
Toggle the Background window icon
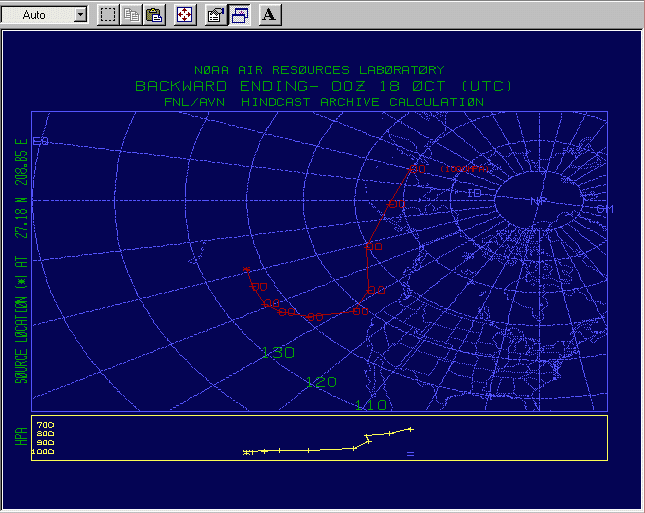(239, 15)
